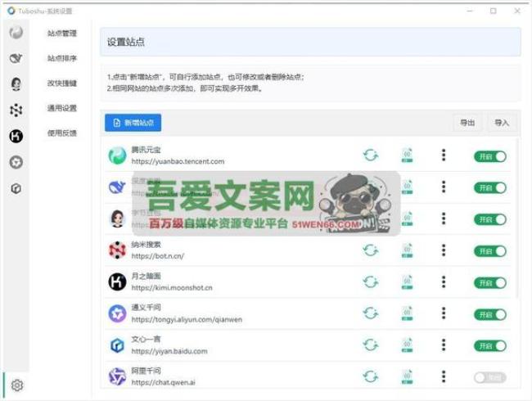Open the Kimi icon in left sidebar
The width and height of the screenshot is (532, 401).
pos(16,136)
